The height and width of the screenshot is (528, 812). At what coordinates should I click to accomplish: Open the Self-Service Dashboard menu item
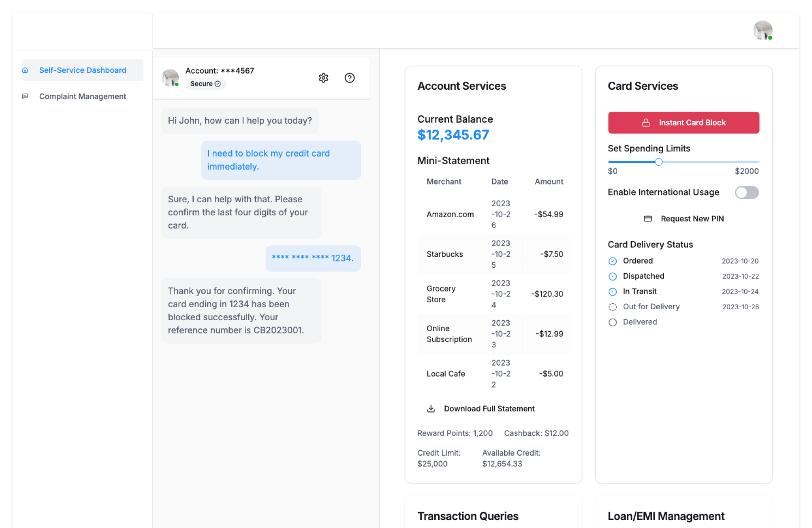[82, 70]
